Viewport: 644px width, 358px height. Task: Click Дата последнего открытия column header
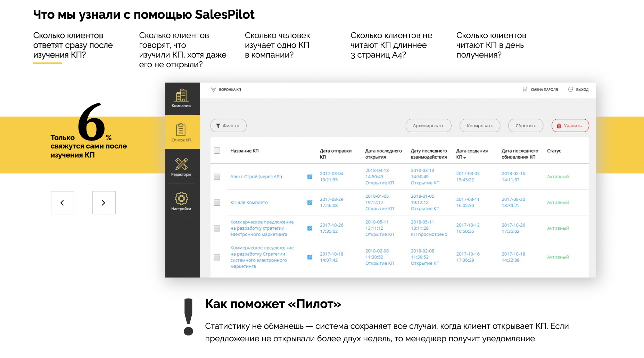coord(383,154)
